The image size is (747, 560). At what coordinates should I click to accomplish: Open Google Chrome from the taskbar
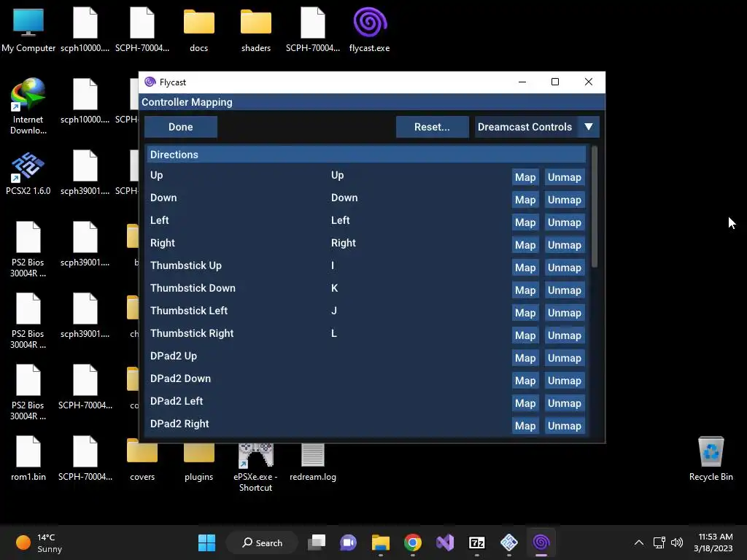pyautogui.click(x=413, y=542)
